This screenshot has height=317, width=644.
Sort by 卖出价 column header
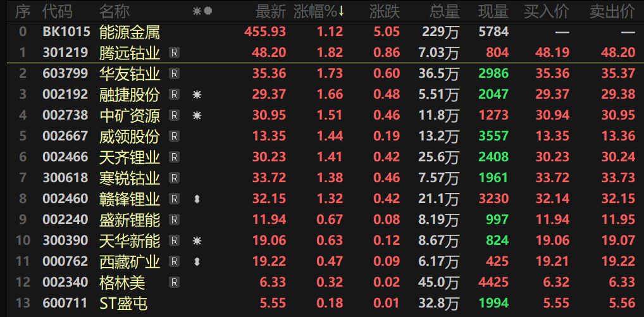coord(612,12)
